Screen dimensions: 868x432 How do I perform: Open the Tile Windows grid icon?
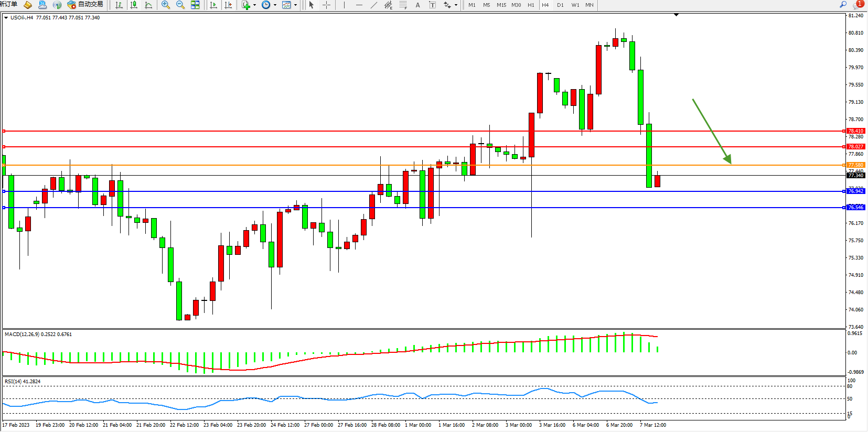[x=195, y=5]
